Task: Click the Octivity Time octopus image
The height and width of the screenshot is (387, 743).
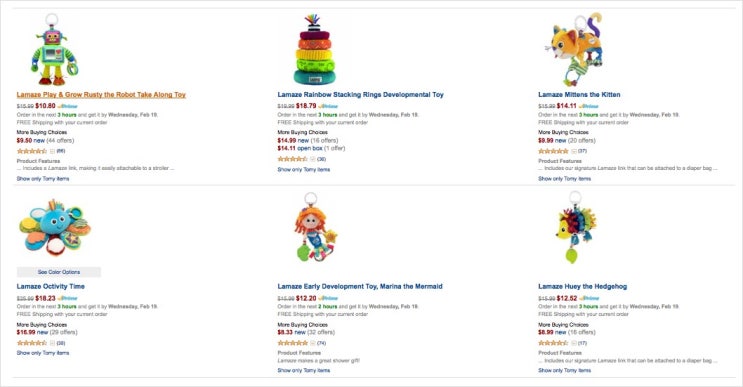Action: [54, 228]
